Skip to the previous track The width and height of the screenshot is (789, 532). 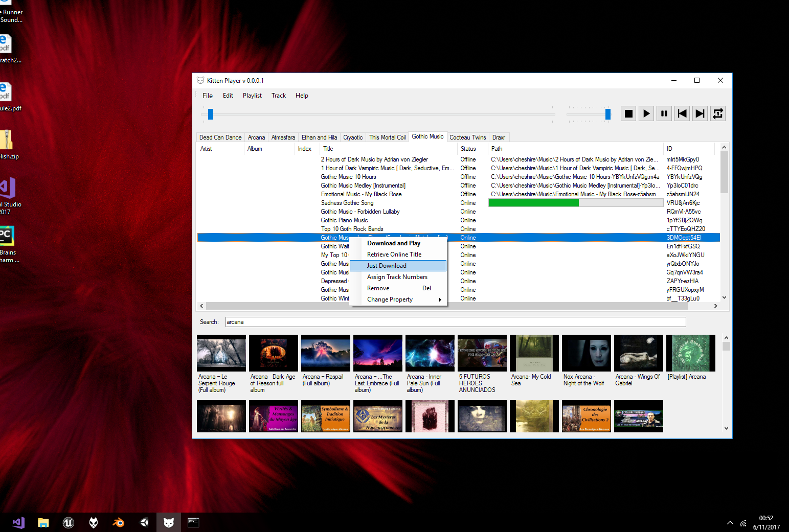point(682,113)
